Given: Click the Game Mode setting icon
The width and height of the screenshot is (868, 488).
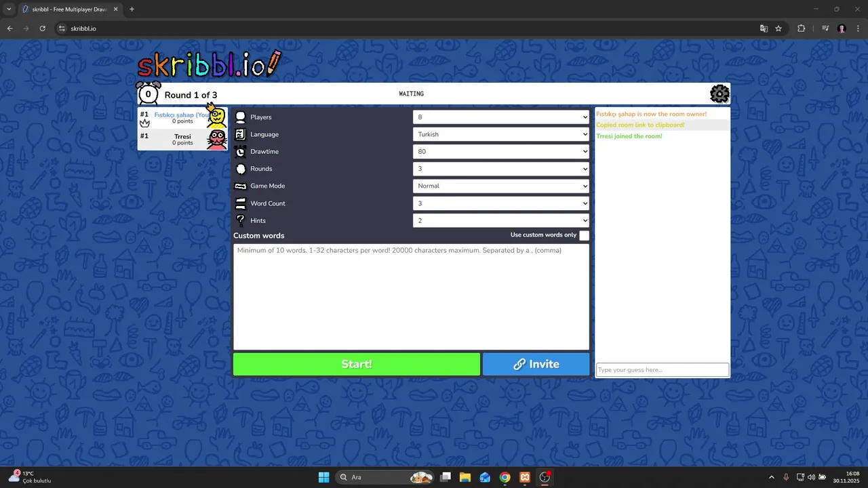Looking at the screenshot, I should (240, 186).
